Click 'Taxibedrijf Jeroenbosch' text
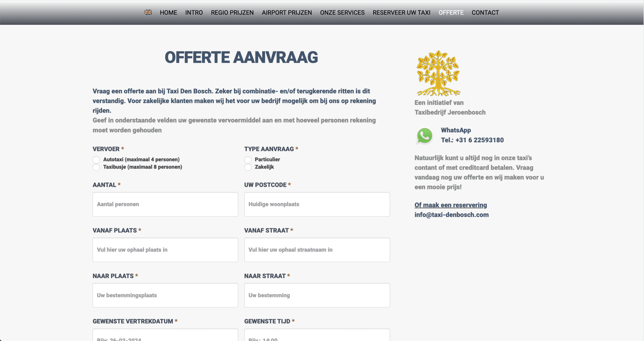The width and height of the screenshot is (644, 341). point(450,112)
